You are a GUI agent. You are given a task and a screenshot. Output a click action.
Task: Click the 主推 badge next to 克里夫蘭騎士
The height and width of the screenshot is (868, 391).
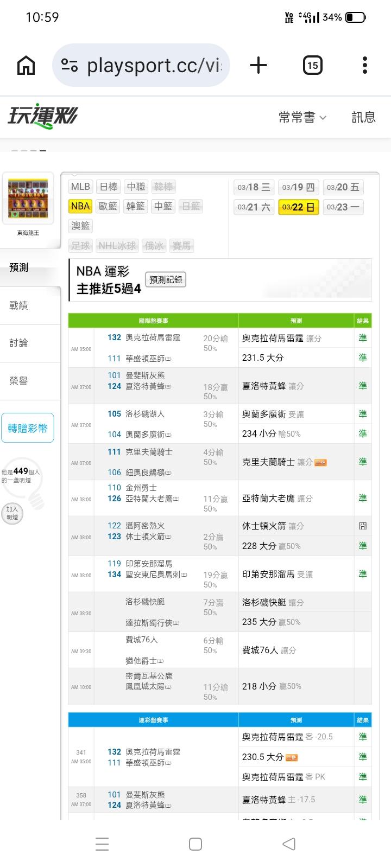[320, 463]
